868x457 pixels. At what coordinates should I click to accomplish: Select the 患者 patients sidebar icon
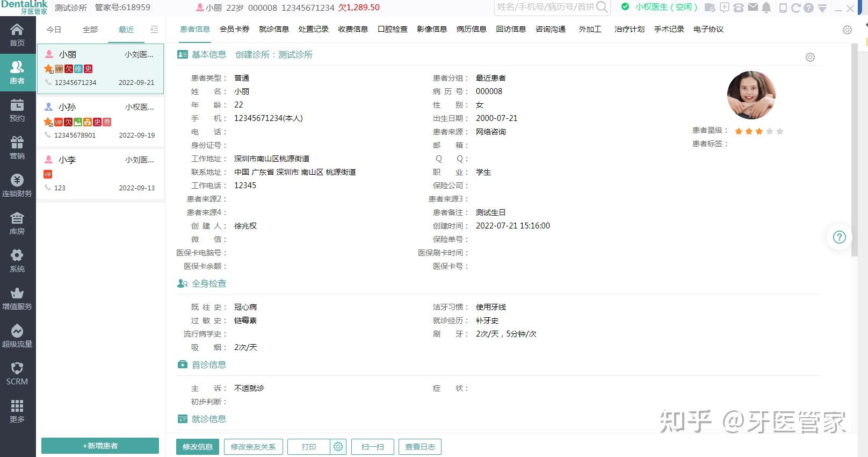(x=17, y=73)
